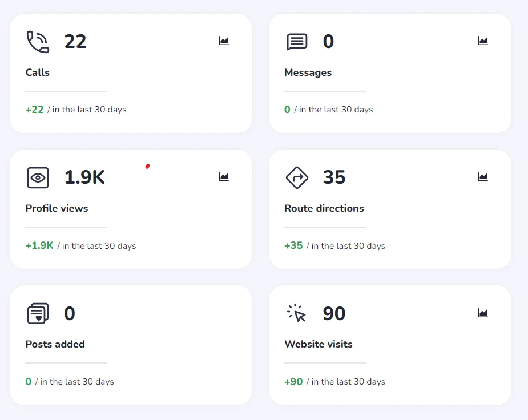Screen dimensions: 528x420
Task: Click the route direction arrow icon
Action: pyautogui.click(x=297, y=177)
